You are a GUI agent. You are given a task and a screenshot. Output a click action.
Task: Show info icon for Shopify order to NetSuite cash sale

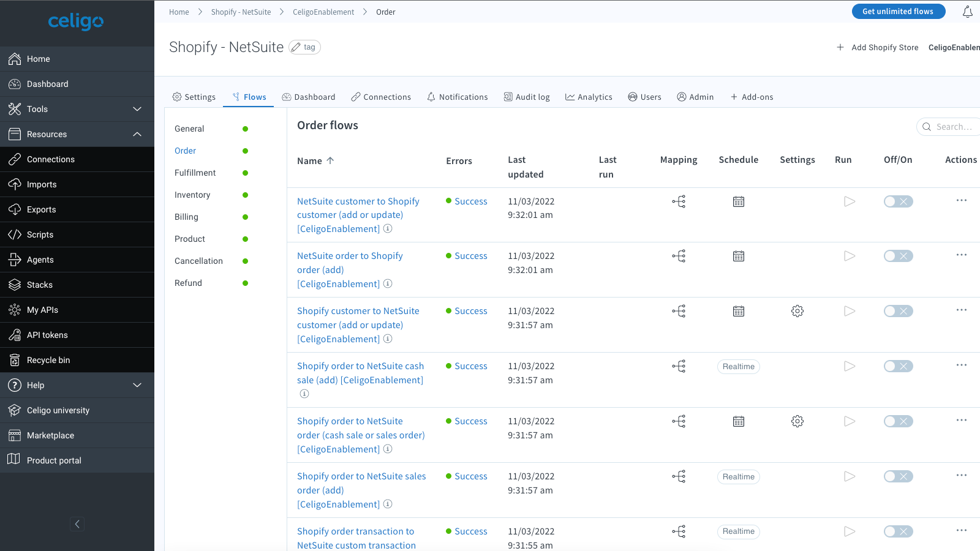tap(304, 394)
